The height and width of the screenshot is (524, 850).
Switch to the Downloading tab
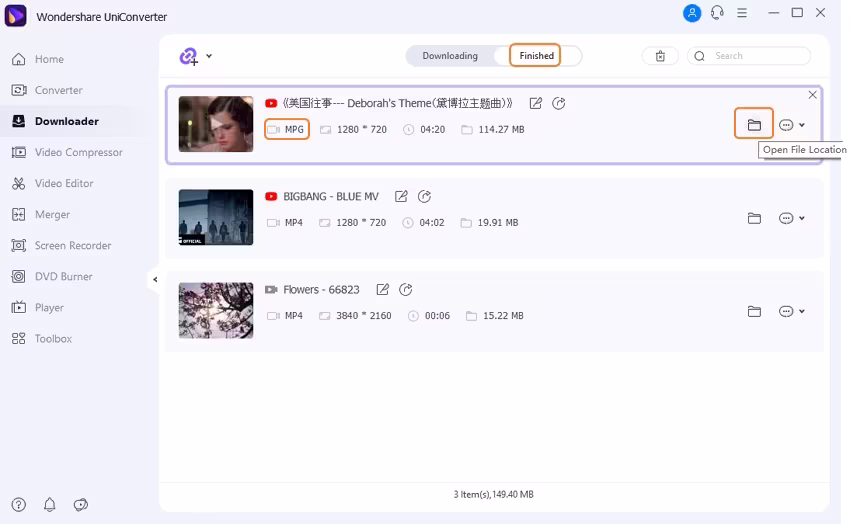pyautogui.click(x=450, y=56)
